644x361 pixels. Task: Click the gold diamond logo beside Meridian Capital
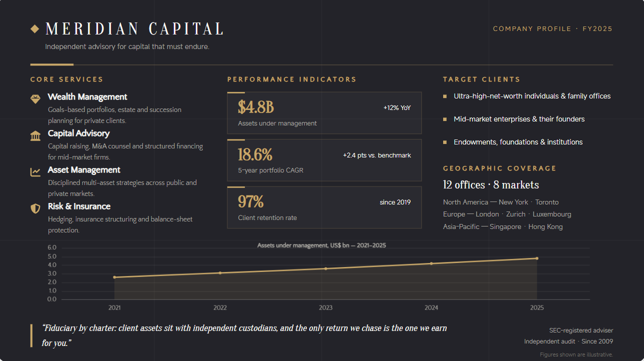click(x=35, y=29)
